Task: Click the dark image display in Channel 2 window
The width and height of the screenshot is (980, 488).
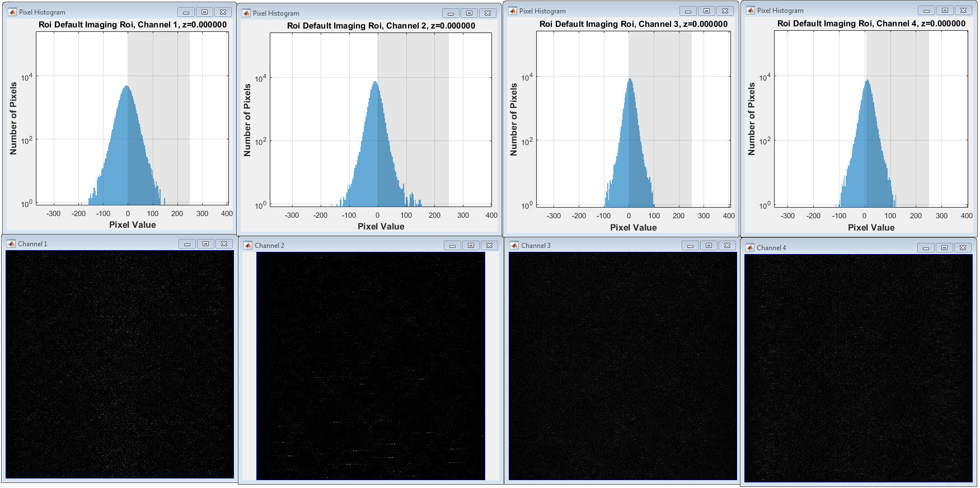Action: pyautogui.click(x=371, y=366)
